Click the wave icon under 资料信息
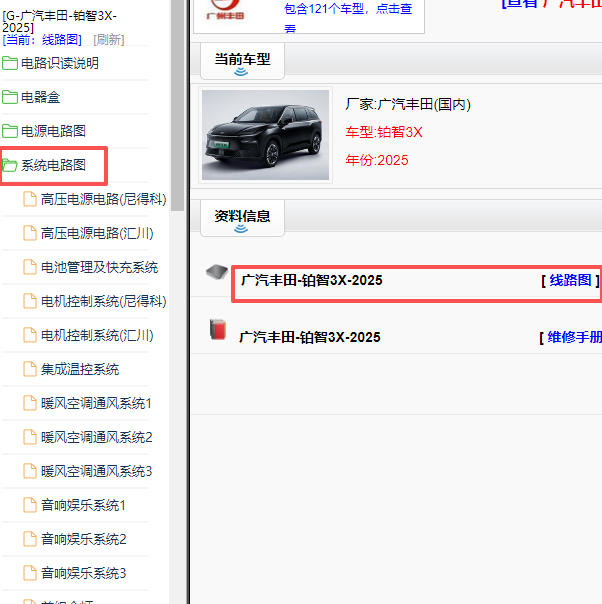The height and width of the screenshot is (604, 602). click(x=241, y=229)
